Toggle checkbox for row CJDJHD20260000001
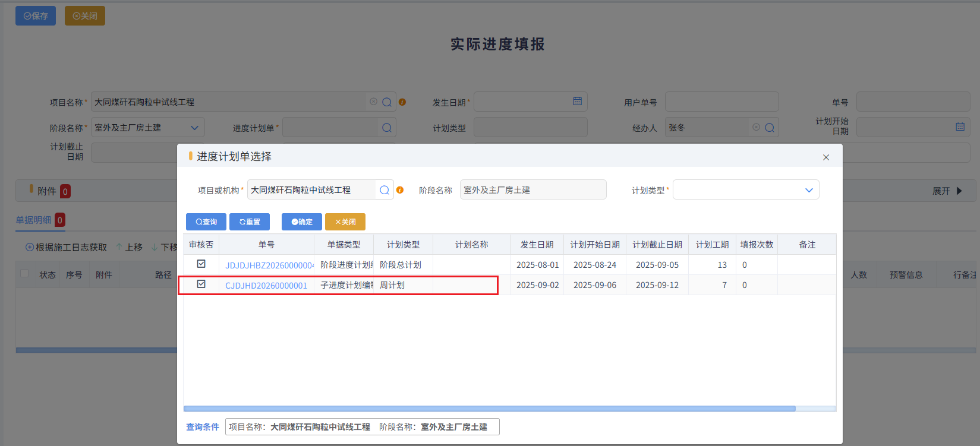The image size is (980, 446). (x=201, y=284)
